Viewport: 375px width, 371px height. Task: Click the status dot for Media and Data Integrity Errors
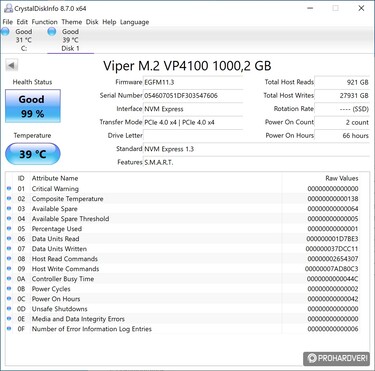pyautogui.click(x=9, y=318)
